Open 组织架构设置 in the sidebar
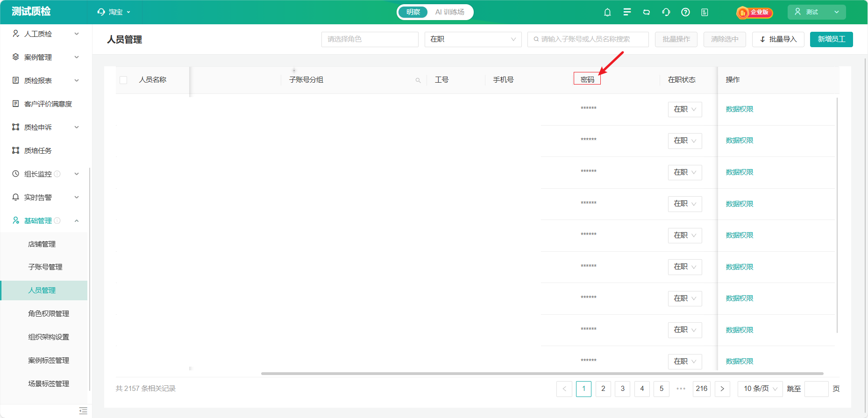Image resolution: width=868 pixels, height=418 pixels. tap(49, 337)
